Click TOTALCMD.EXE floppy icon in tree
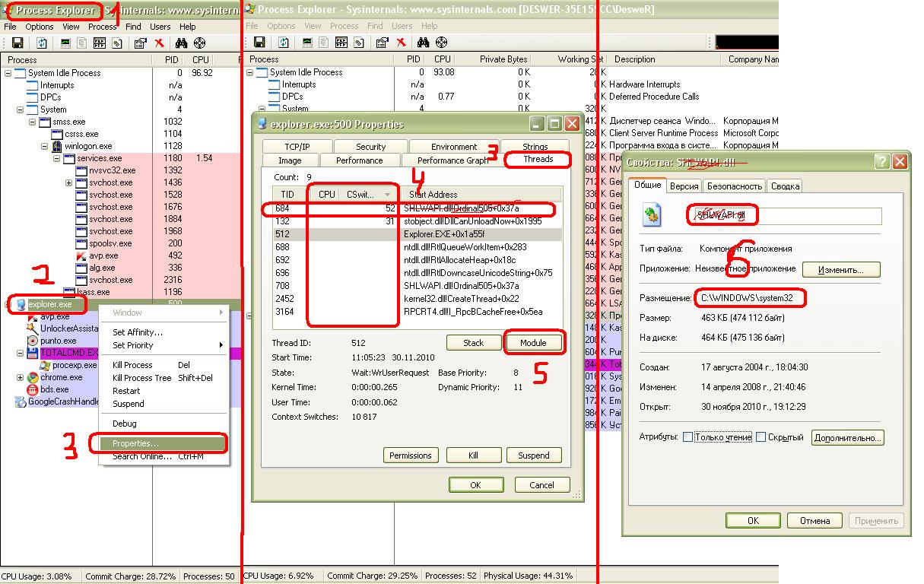The height and width of the screenshot is (584, 924). tap(33, 353)
